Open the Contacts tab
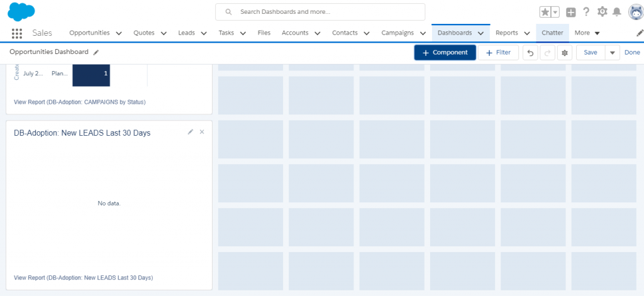 point(345,33)
